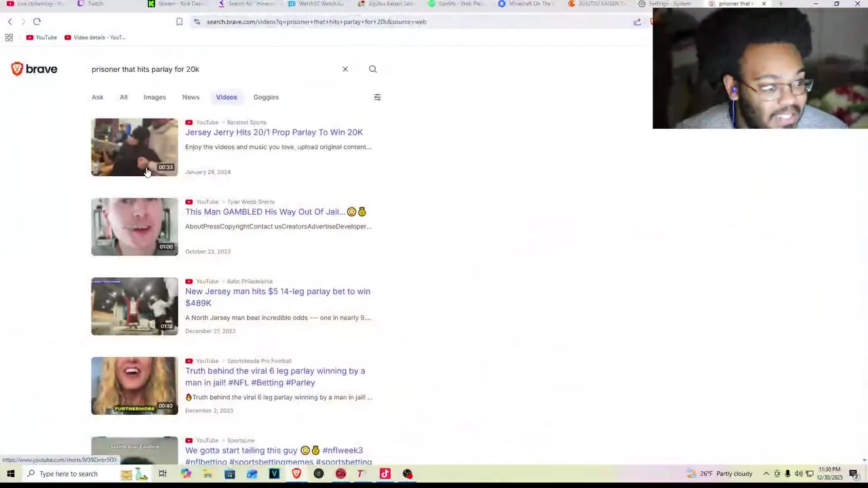Click the Sportskeeda Pro Football video thumbnail
Image resolution: width=868 pixels, height=488 pixels.
(x=134, y=386)
